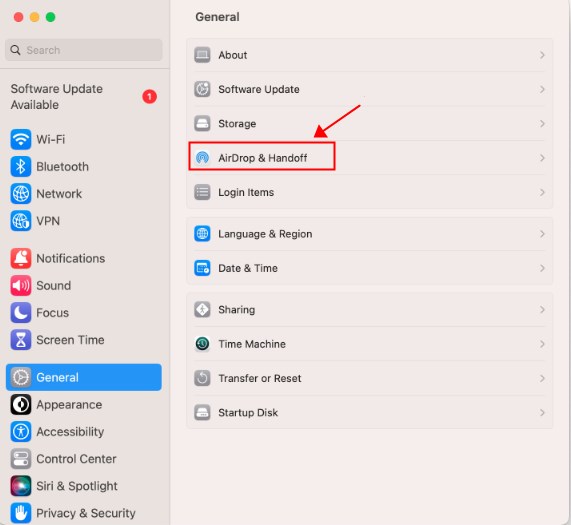Select Siri & Spotlight sidebar label
571x525 pixels.
click(77, 486)
